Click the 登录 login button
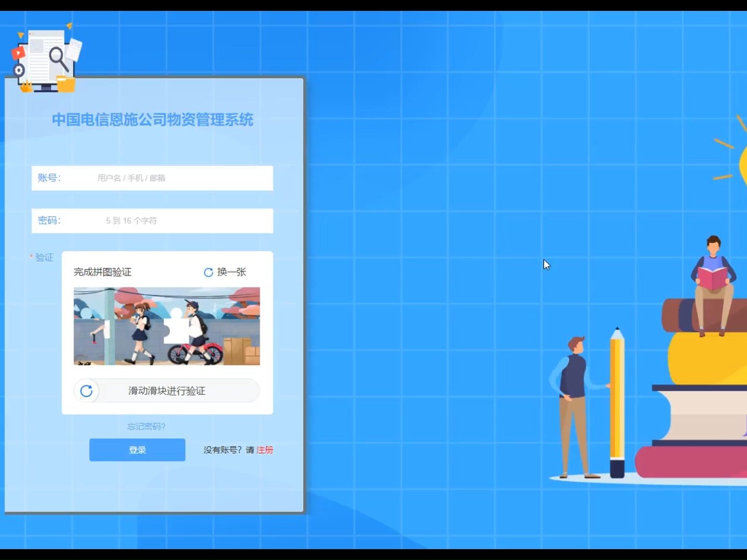The height and width of the screenshot is (560, 747). tap(137, 450)
